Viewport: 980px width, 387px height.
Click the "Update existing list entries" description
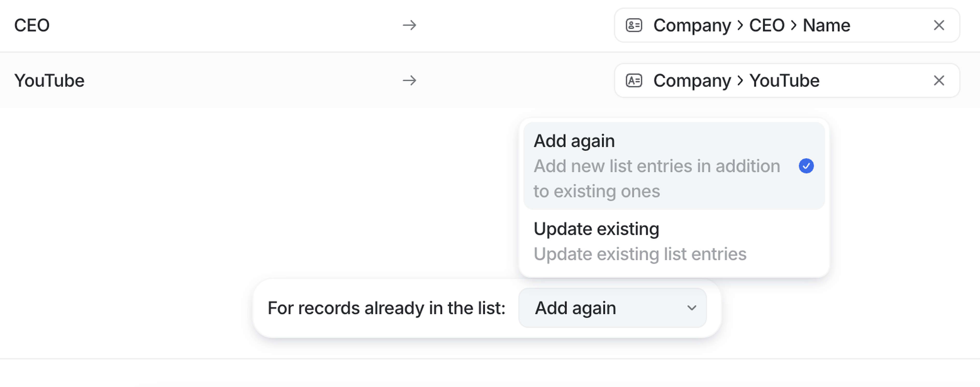(x=640, y=254)
